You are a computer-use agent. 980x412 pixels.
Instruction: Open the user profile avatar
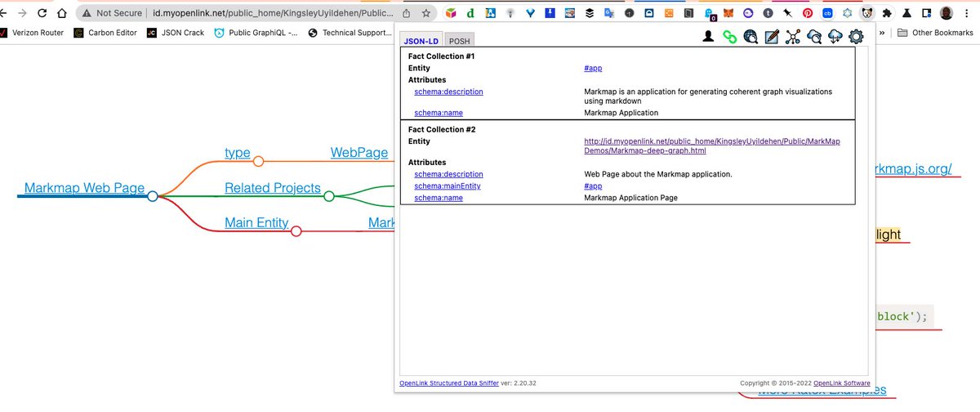pyautogui.click(x=947, y=13)
